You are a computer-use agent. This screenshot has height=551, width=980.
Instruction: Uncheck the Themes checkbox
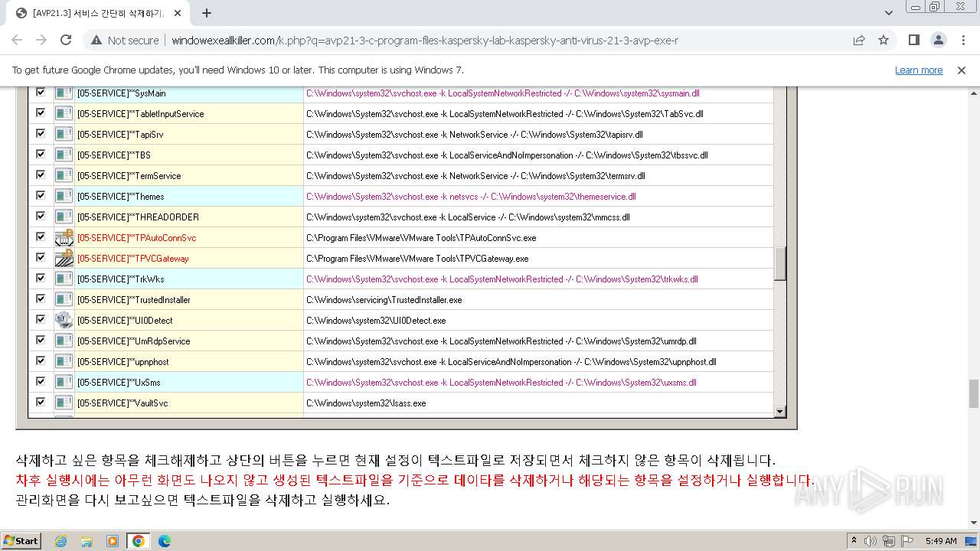tap(41, 195)
